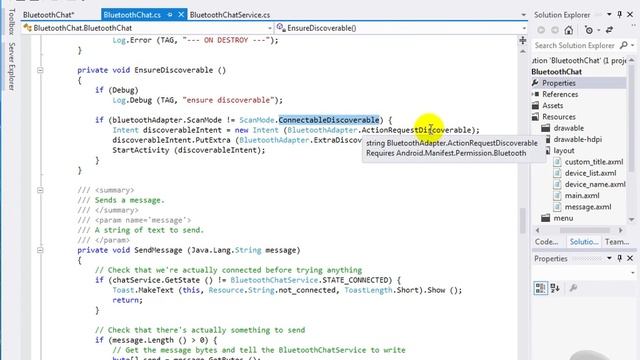Collapse the EnsureDiscoverable method outline
The width and height of the screenshot is (640, 360).
tap(40, 70)
